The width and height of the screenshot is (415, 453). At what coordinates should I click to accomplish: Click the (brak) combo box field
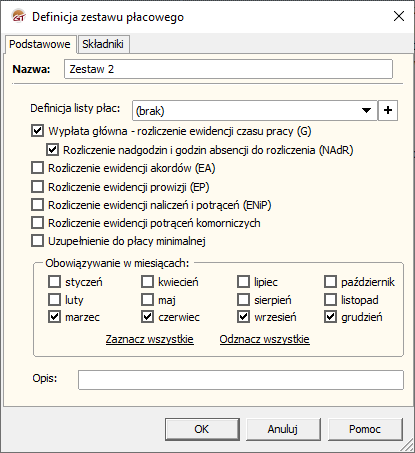(x=255, y=110)
